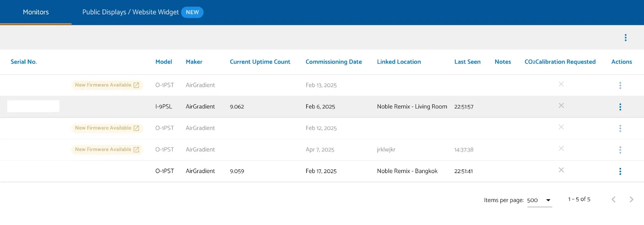The width and height of the screenshot is (644, 225).
Task: Toggle CO2 calibration X for Living Room monitor
Action: (561, 105)
